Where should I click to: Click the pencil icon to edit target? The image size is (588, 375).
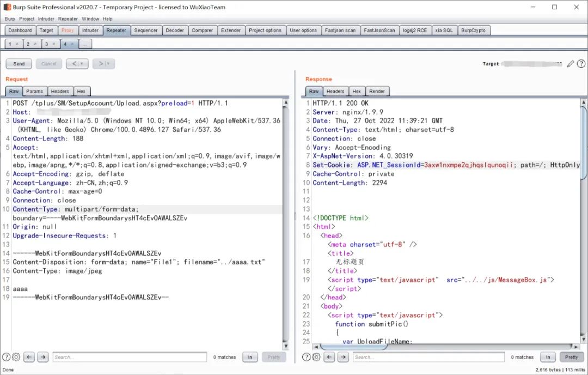click(x=571, y=64)
